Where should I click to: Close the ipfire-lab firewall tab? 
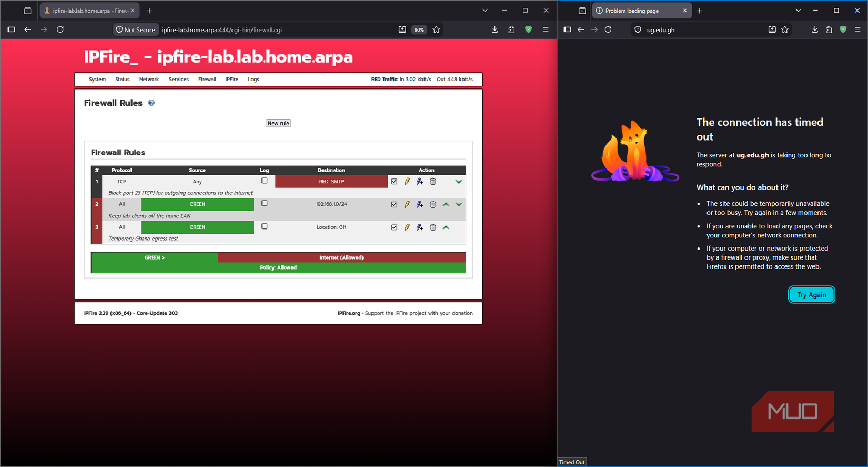(133, 11)
